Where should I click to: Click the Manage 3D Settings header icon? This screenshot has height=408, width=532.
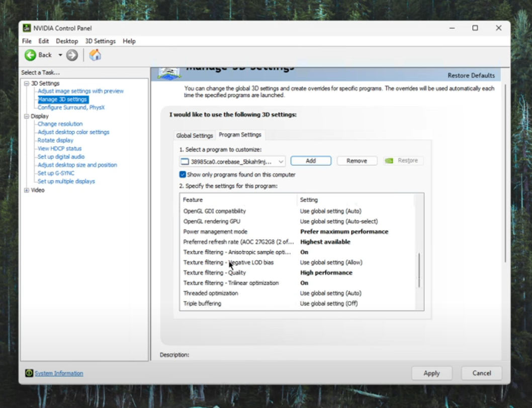[169, 73]
